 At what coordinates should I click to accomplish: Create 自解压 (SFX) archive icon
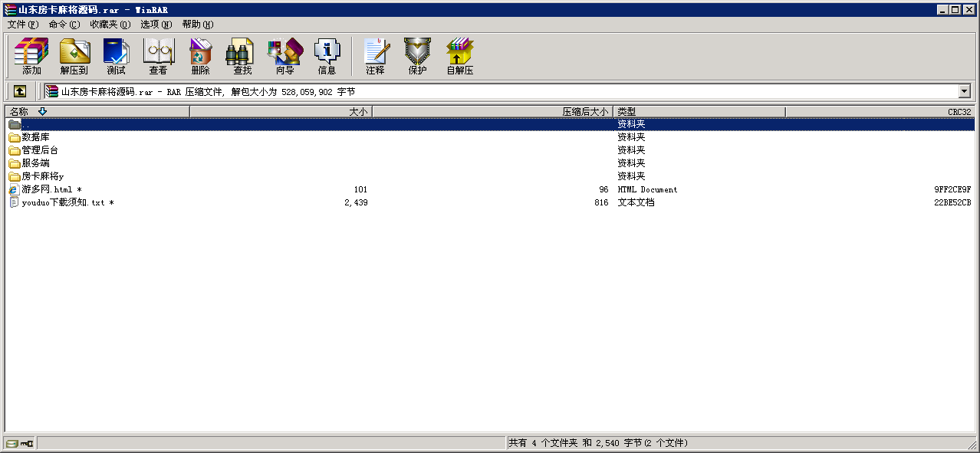click(x=459, y=56)
